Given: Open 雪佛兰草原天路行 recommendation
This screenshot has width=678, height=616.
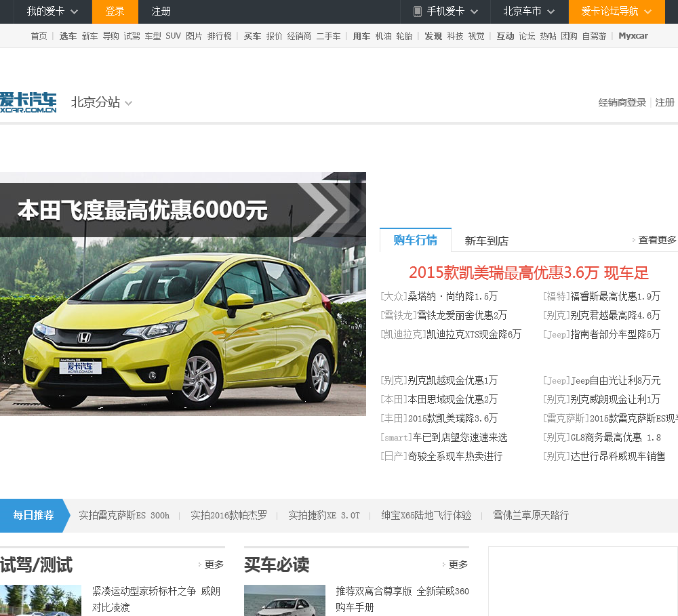Looking at the screenshot, I should click(531, 515).
